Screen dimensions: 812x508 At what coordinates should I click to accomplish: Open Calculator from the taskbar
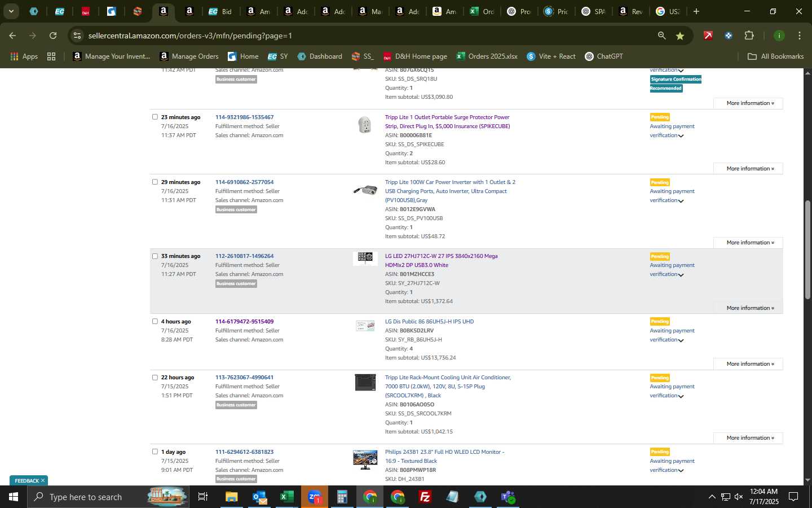point(342,497)
